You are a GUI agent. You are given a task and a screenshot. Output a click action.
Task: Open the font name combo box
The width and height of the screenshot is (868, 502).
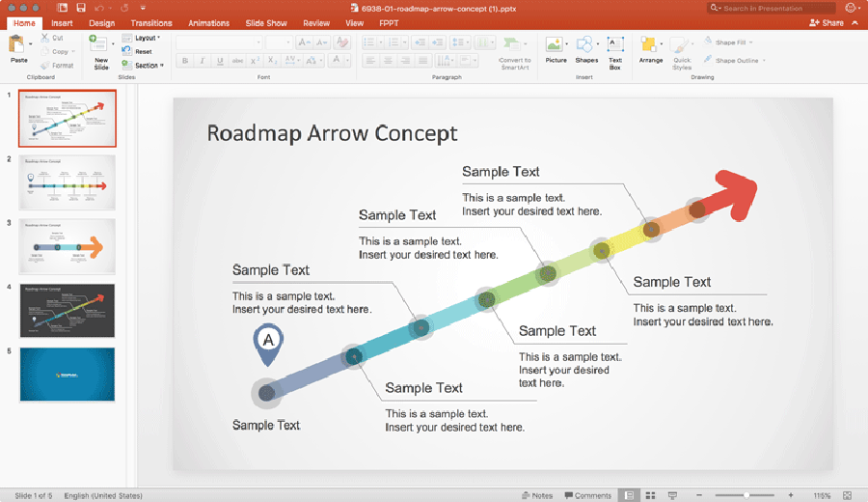click(219, 42)
